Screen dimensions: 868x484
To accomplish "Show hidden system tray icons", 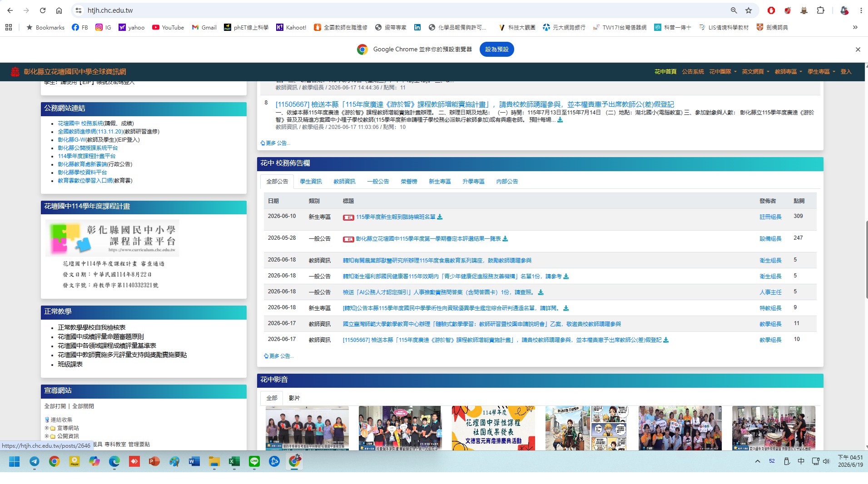I will pyautogui.click(x=758, y=461).
